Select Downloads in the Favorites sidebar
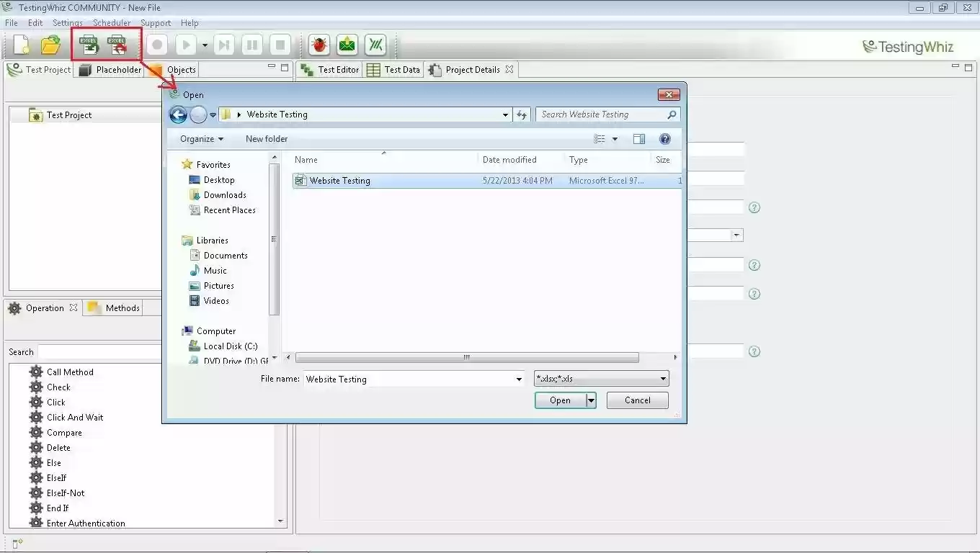This screenshot has height=553, width=980. point(224,194)
